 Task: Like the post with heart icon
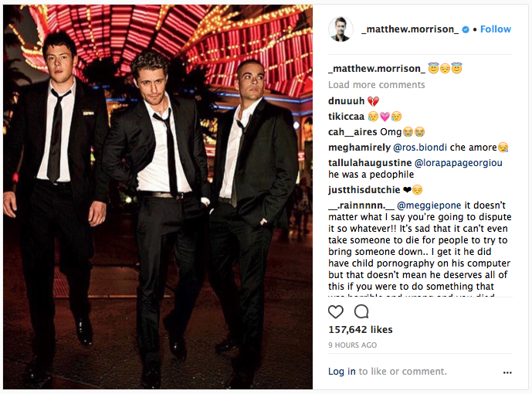(x=336, y=311)
